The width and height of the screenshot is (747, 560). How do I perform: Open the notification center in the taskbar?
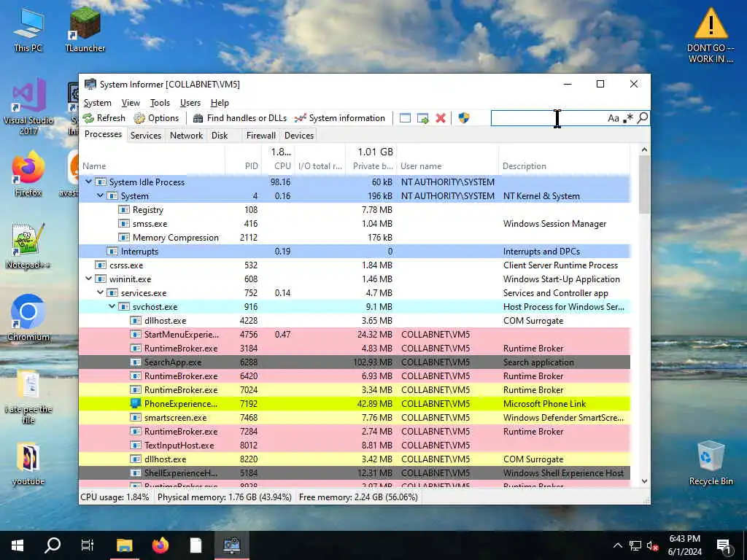tap(724, 545)
